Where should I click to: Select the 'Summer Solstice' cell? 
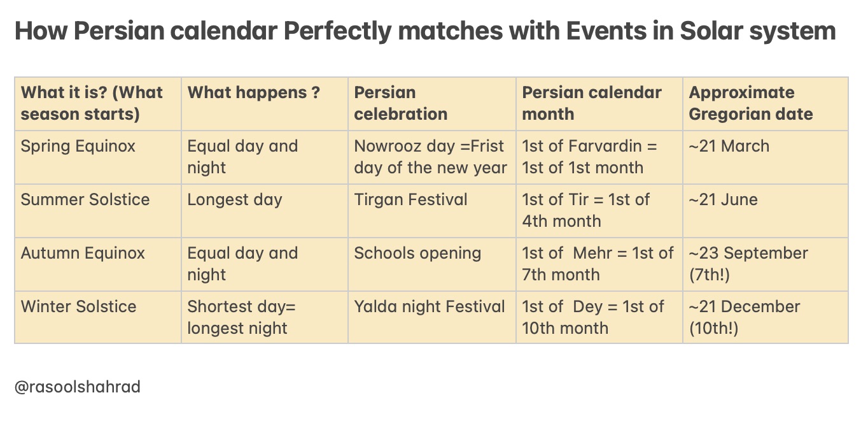click(x=98, y=211)
